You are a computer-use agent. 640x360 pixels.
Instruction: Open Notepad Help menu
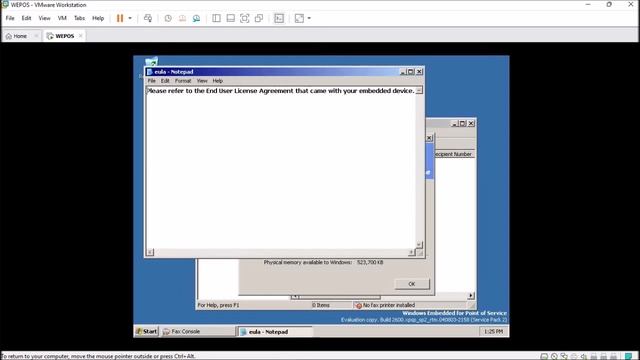(218, 81)
